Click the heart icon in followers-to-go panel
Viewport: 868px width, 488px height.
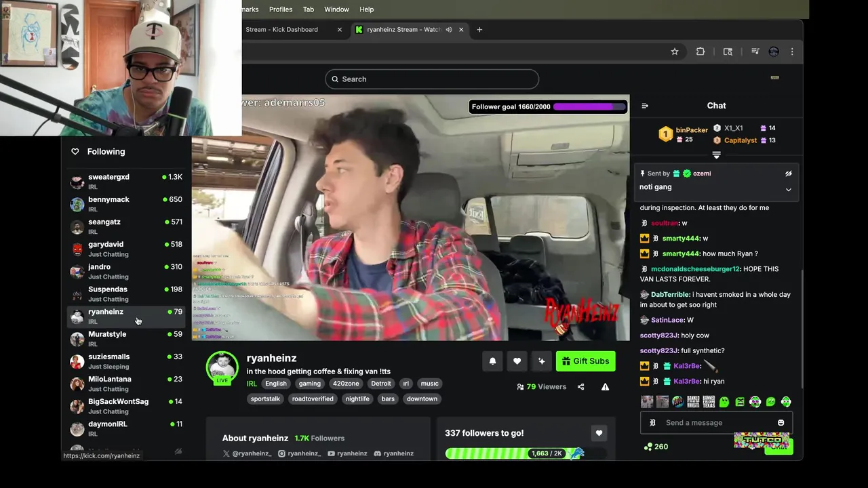[599, 433]
